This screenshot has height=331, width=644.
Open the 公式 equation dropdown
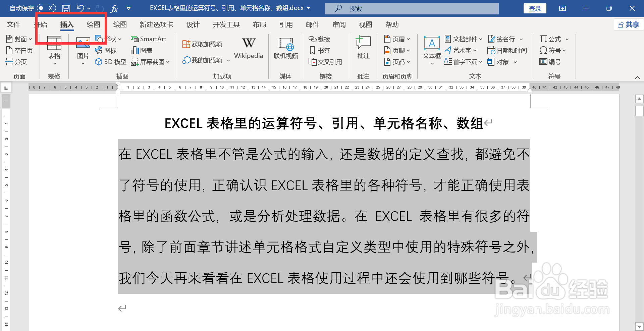pos(554,39)
